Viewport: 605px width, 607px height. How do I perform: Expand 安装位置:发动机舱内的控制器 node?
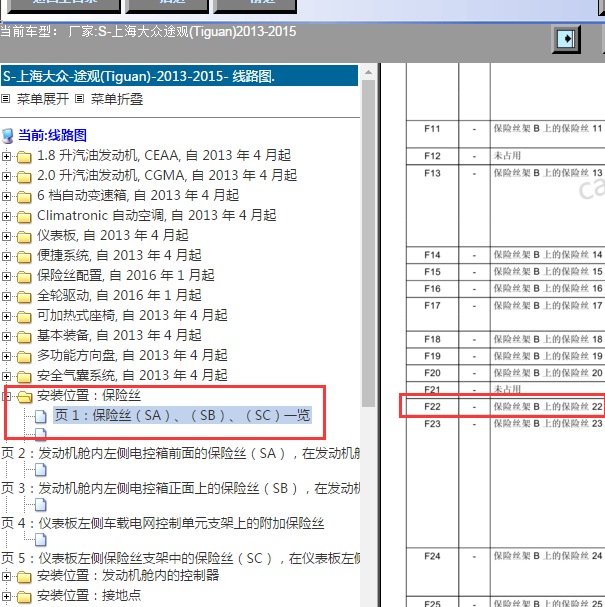coord(6,576)
